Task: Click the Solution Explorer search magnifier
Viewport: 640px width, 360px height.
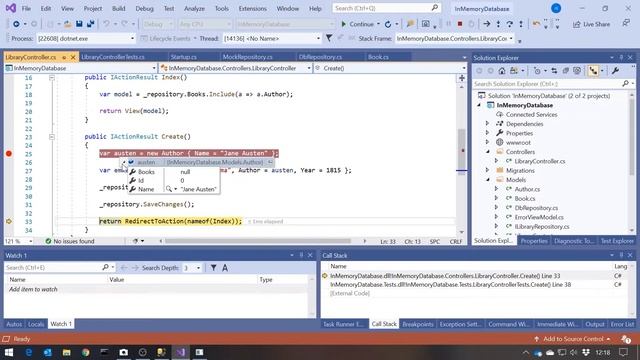Action: coord(625,83)
